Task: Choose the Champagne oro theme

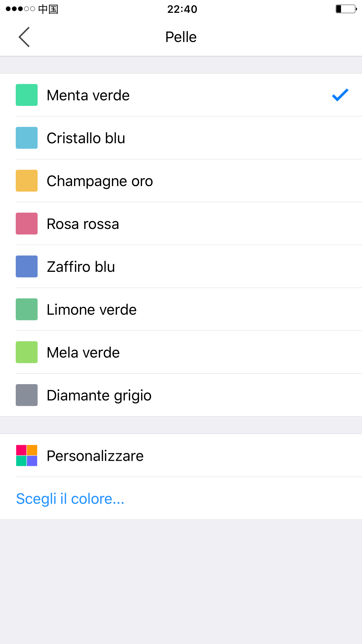Action: coord(181,181)
